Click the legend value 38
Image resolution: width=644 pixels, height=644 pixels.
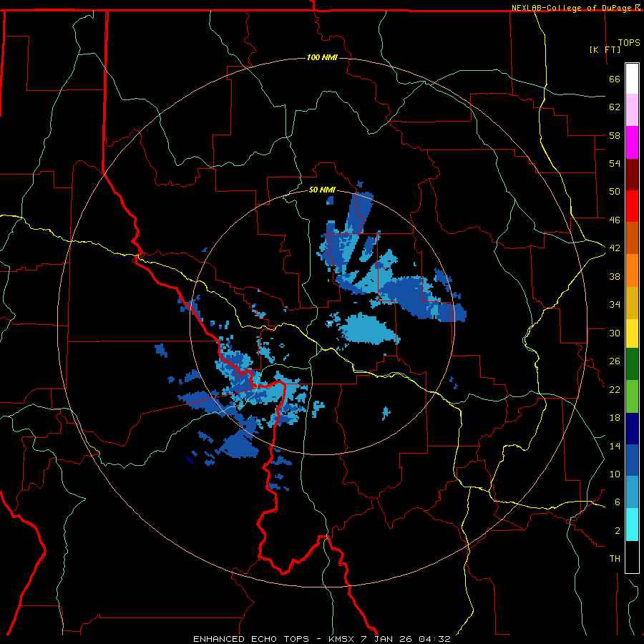pos(615,276)
